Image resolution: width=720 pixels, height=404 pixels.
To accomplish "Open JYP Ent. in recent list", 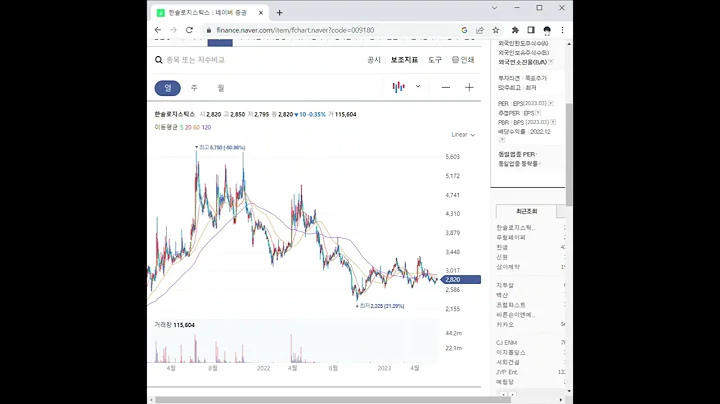I will (x=507, y=372).
